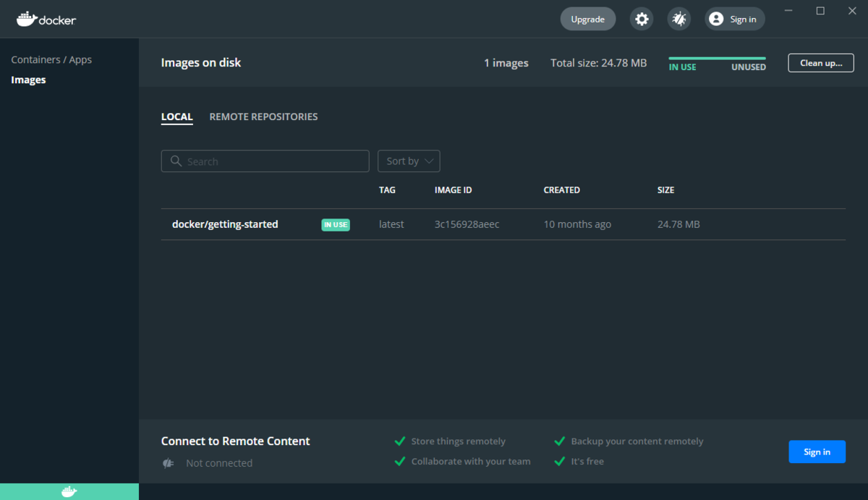868x500 pixels.
Task: Minimize the Docker Desktop window
Action: (788, 11)
